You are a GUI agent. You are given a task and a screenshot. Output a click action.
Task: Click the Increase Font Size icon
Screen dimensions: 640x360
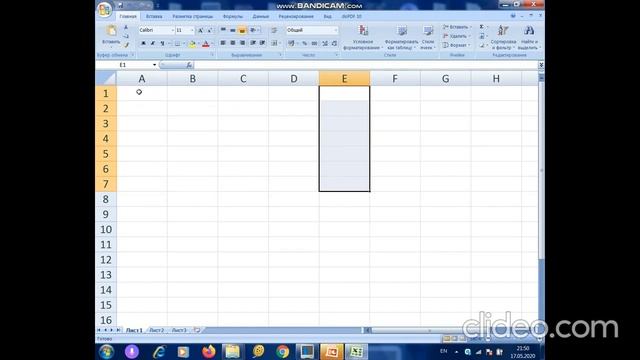[200, 30]
